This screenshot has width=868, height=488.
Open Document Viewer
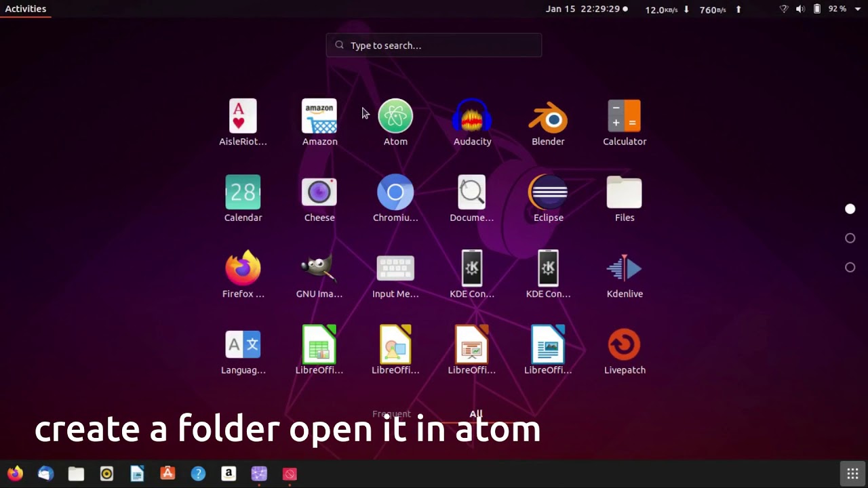[x=472, y=199]
